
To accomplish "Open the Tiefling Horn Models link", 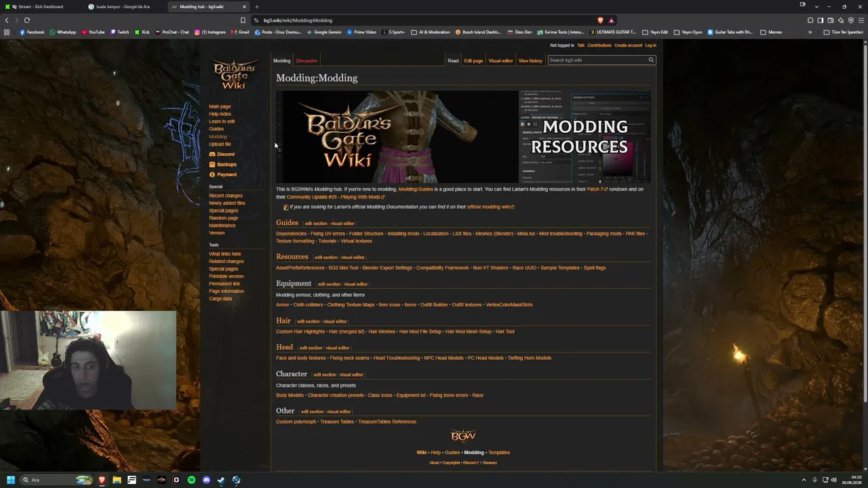I will [x=530, y=358].
